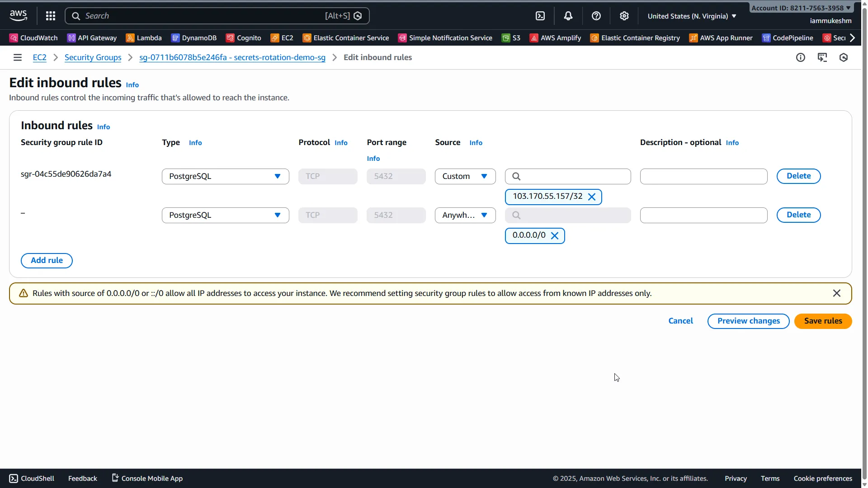868x488 pixels.
Task: Open the services grid menu
Action: pyautogui.click(x=50, y=15)
